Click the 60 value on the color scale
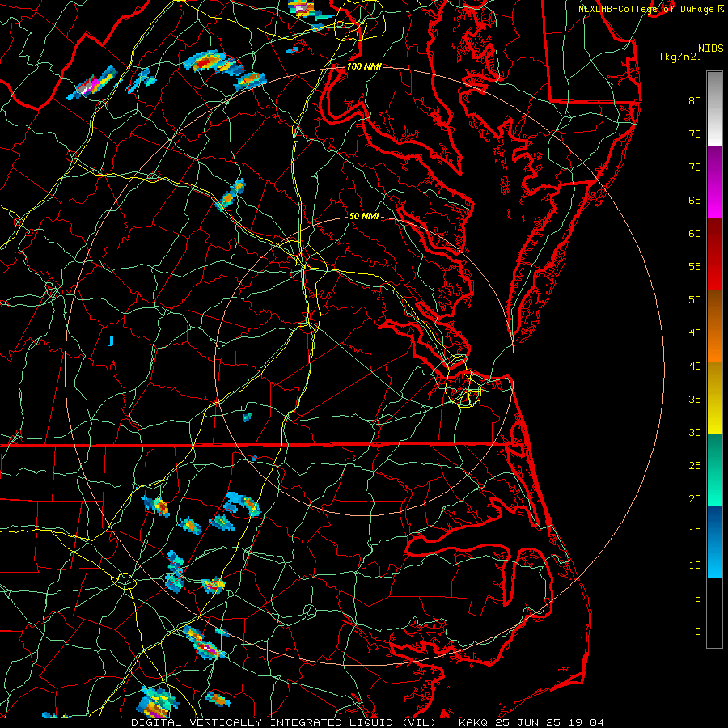The image size is (728, 728). point(695,234)
